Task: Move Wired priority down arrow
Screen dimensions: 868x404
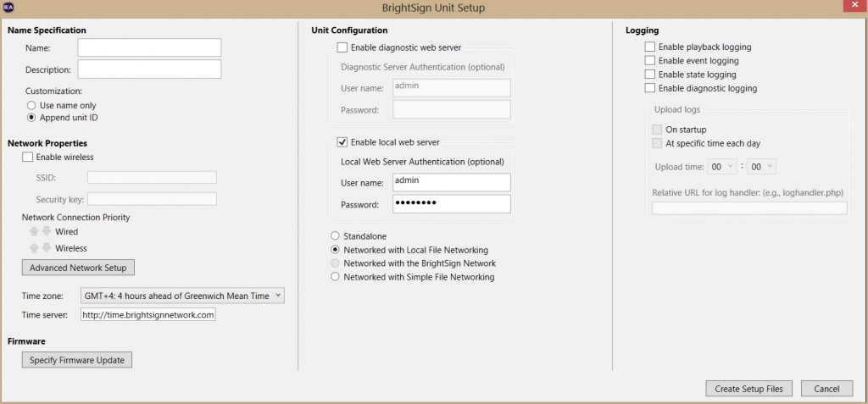Action: 47,231
